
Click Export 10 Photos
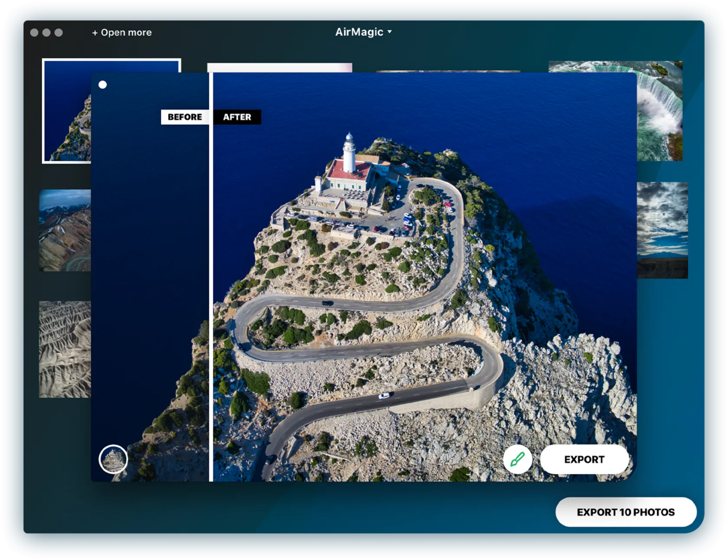click(625, 512)
